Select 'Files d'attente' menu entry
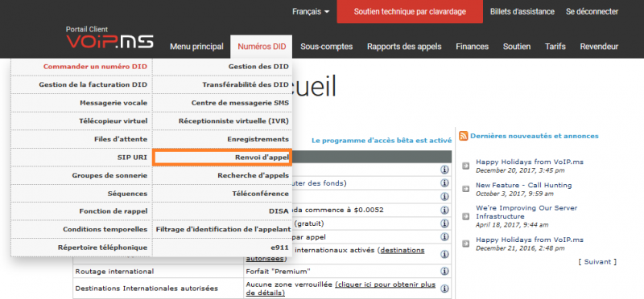The image size is (644, 299). (x=82, y=139)
